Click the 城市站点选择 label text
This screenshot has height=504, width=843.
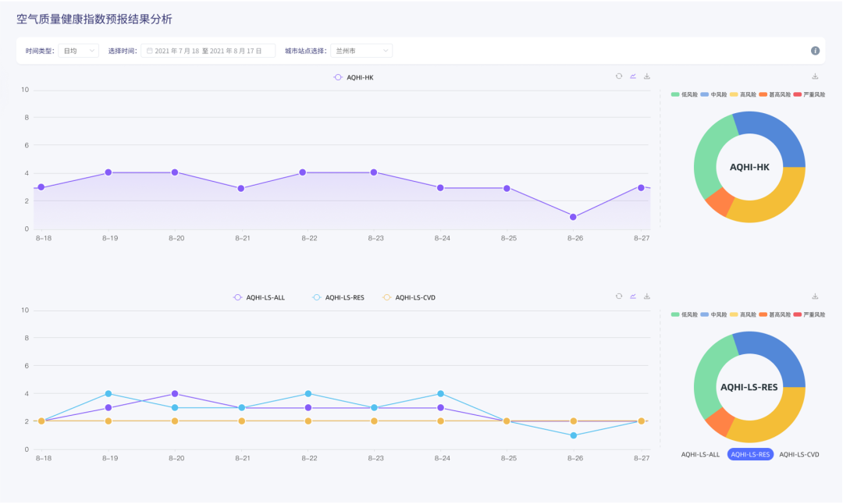(x=305, y=51)
